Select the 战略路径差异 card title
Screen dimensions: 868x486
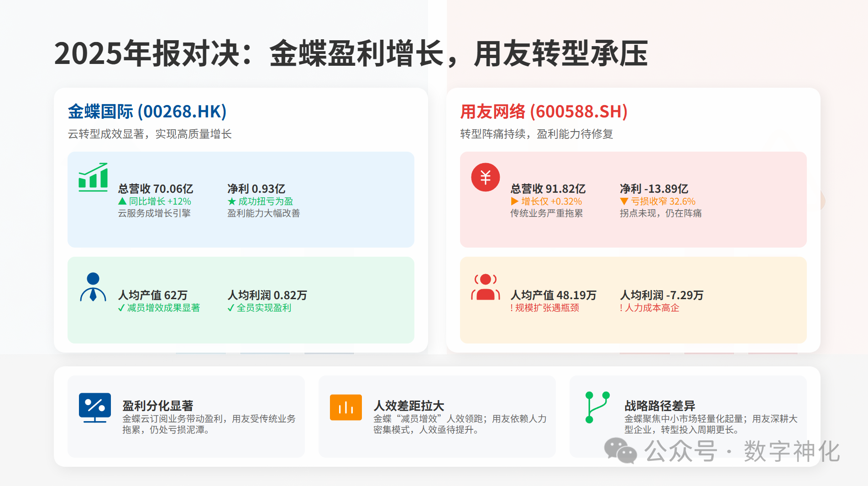659,406
